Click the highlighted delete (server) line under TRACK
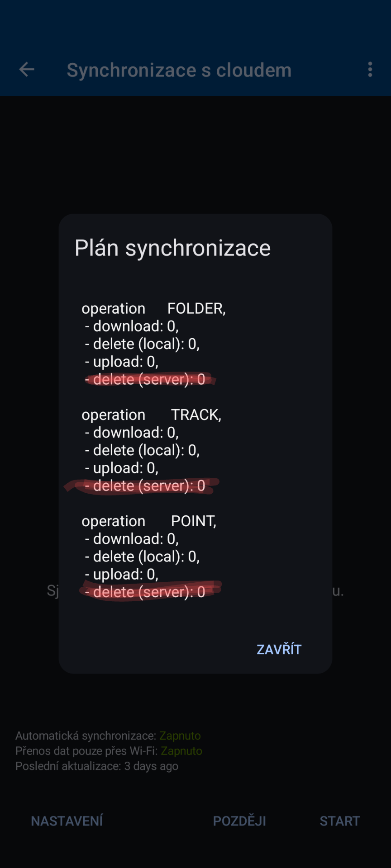 click(145, 486)
